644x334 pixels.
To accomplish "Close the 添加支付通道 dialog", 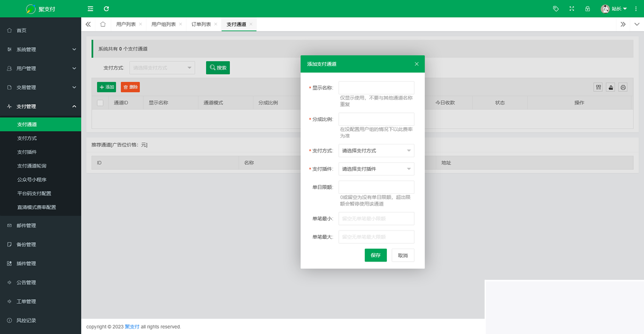I will tap(416, 63).
